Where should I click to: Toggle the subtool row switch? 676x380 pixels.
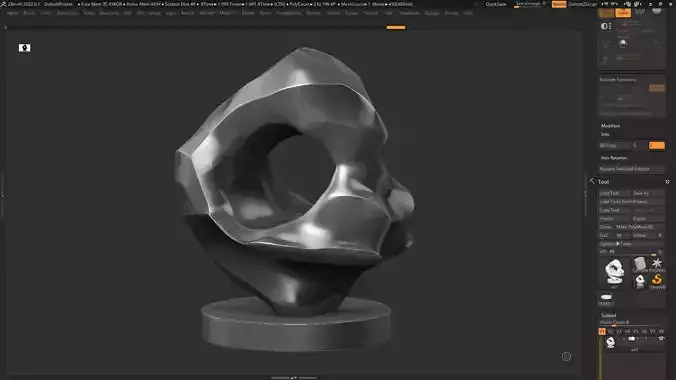pos(632,339)
